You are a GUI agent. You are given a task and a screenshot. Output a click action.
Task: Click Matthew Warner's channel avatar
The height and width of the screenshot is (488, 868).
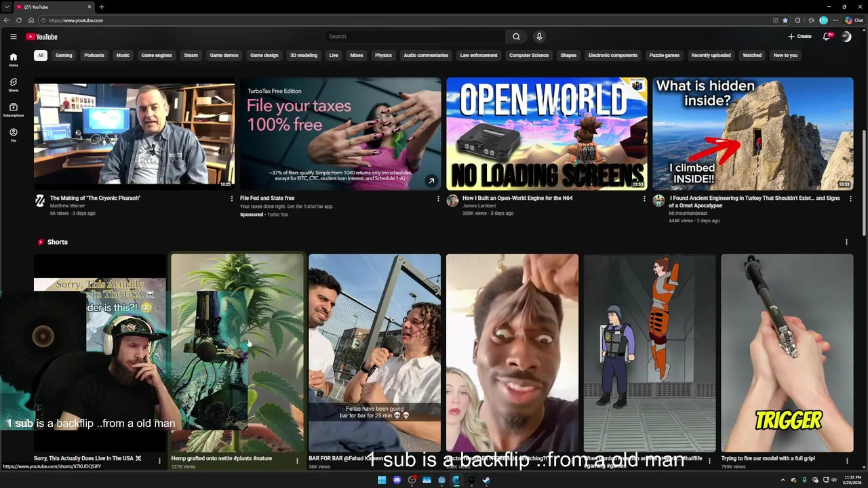click(40, 201)
